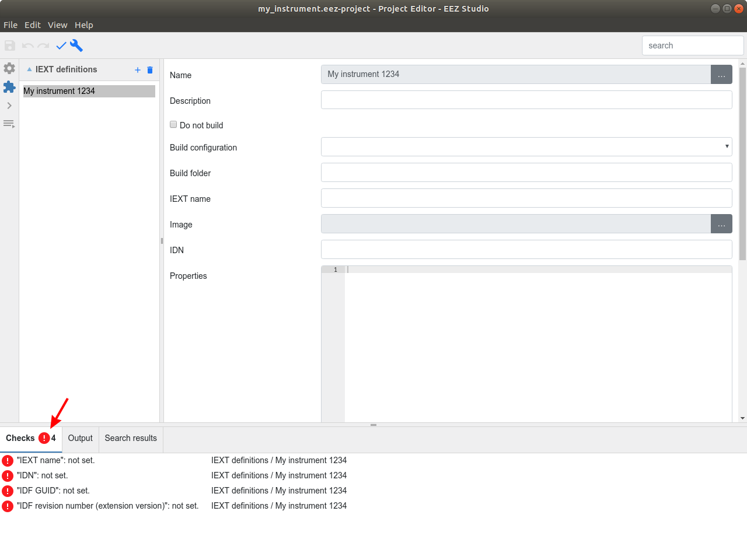The height and width of the screenshot is (560, 747).
Task: Click the scrollbar up arrow
Action: click(x=742, y=63)
